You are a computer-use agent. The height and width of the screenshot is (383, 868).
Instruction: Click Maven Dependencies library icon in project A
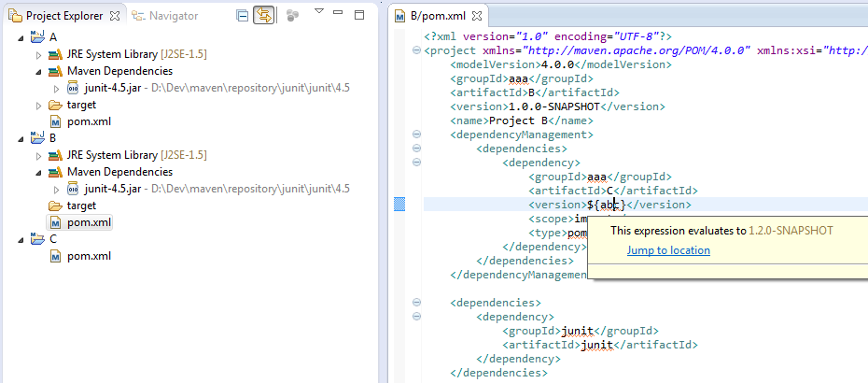point(55,71)
